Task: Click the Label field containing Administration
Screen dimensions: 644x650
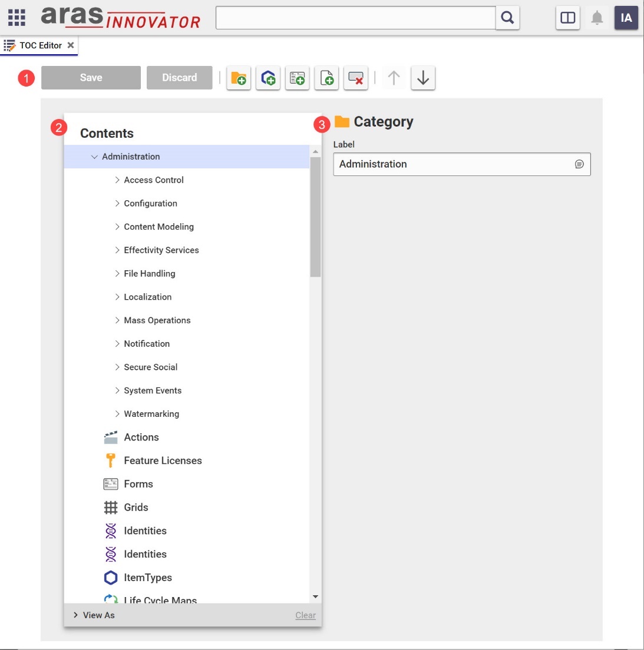Action: click(x=462, y=164)
